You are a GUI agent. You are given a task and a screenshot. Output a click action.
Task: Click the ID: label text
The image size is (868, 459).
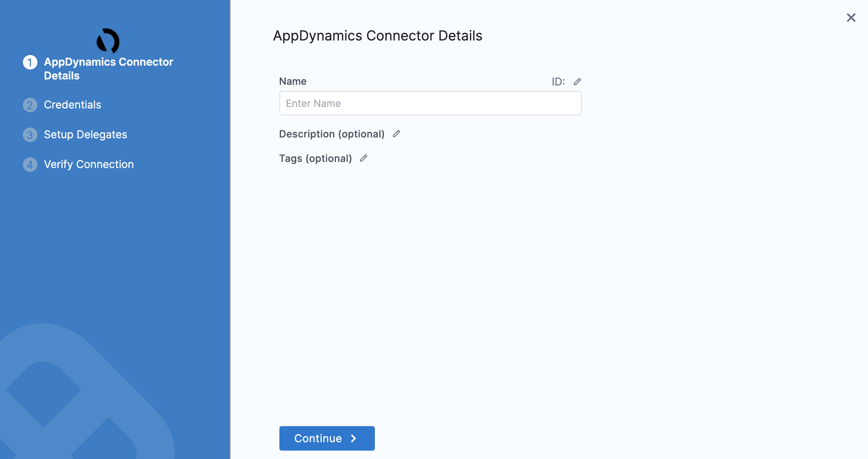pos(558,82)
